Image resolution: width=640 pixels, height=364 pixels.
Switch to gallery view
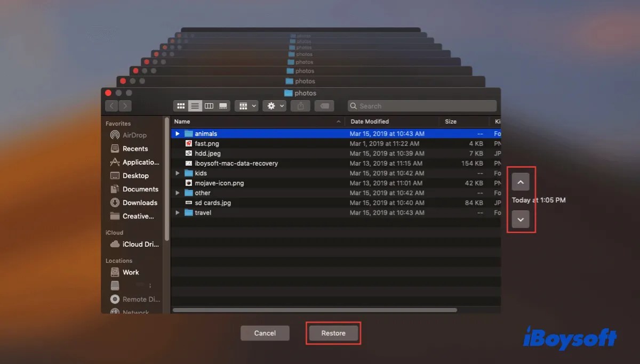click(223, 106)
